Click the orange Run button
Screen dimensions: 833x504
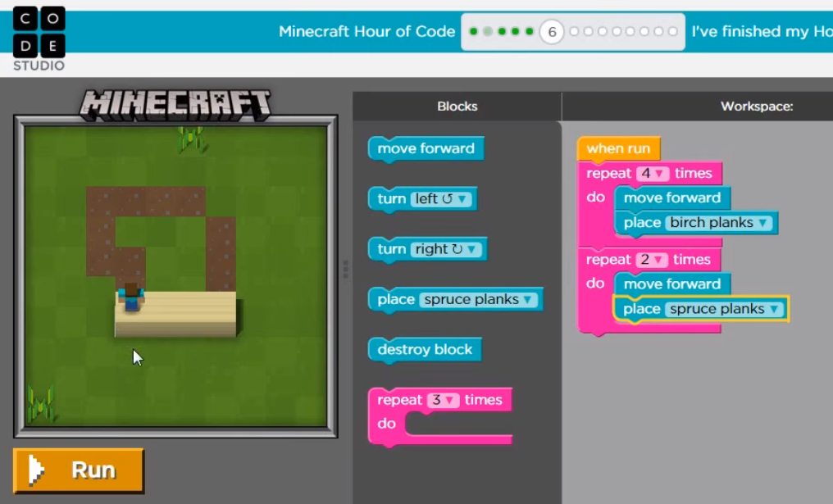click(79, 470)
